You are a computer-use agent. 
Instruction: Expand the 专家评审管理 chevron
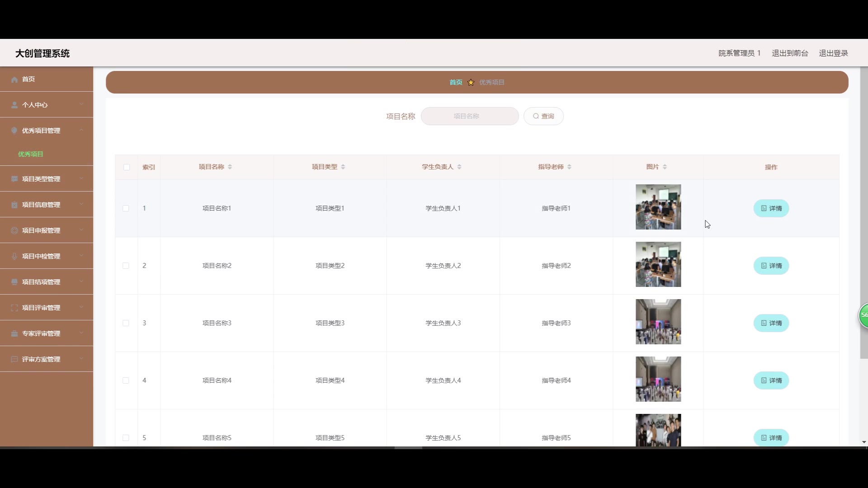(x=81, y=333)
